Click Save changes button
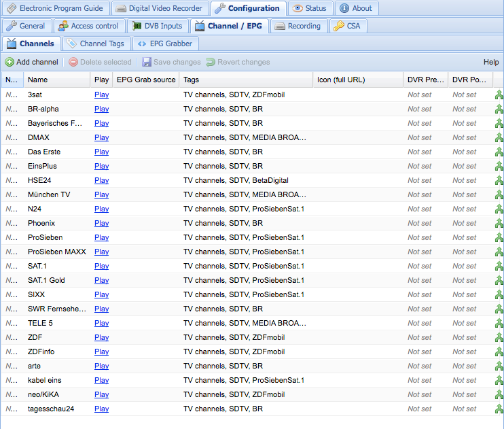Screen dimensions: 504x429 pos(172,62)
